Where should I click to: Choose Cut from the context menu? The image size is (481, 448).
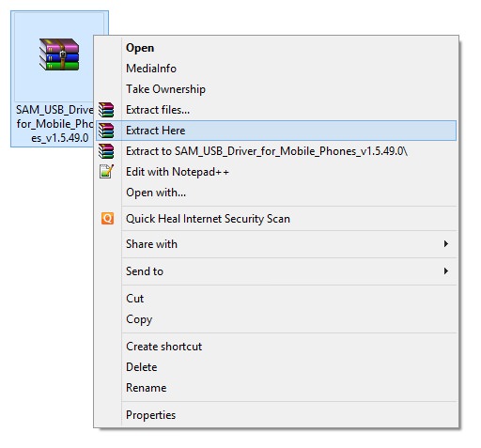(276, 299)
